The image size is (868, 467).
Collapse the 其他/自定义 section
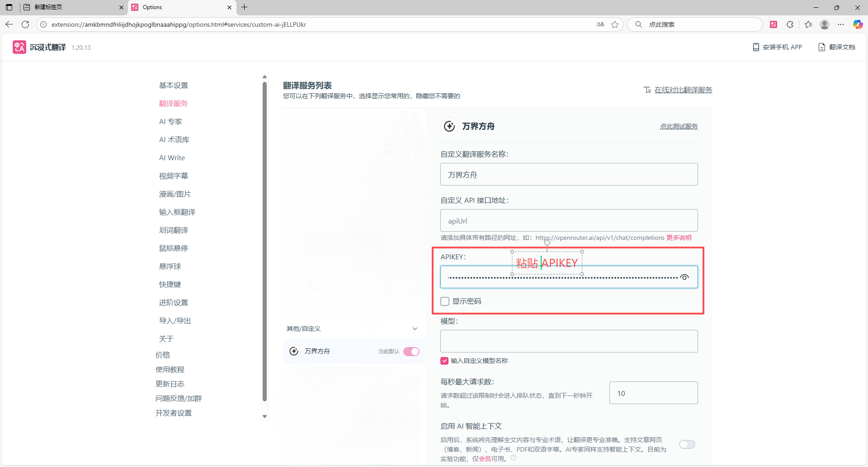[x=415, y=329]
